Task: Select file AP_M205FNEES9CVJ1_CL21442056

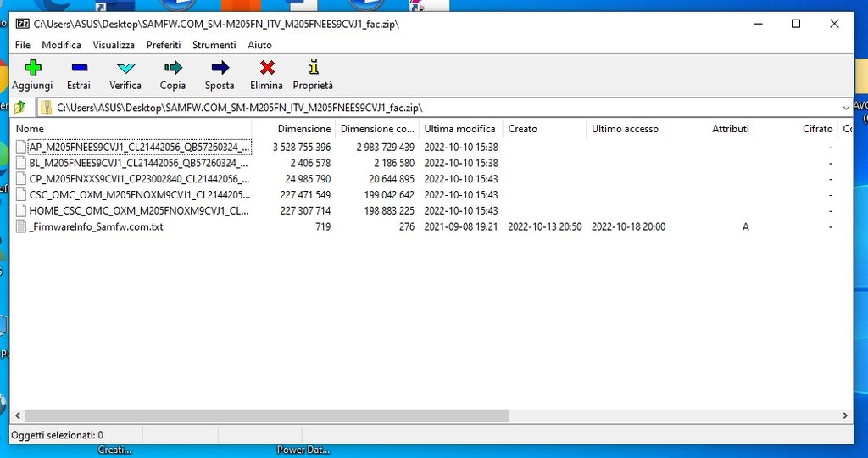Action: tap(140, 148)
